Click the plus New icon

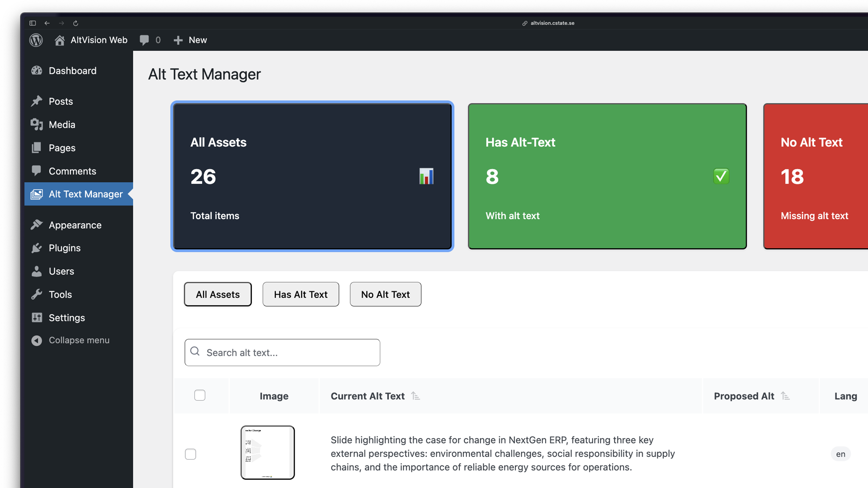click(178, 40)
